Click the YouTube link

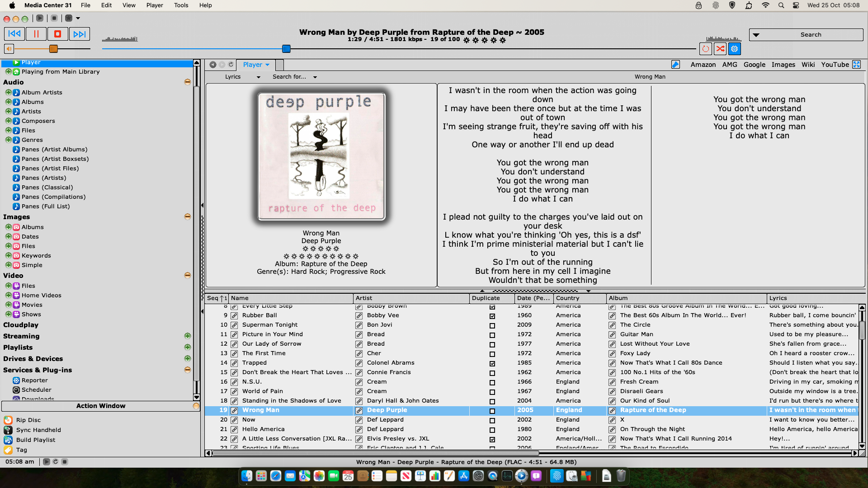(835, 65)
